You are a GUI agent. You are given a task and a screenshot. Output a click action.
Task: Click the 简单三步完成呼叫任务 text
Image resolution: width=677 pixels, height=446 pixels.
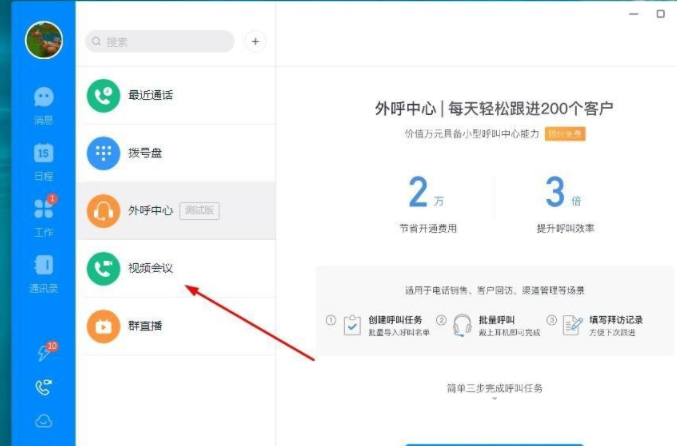[x=494, y=388]
